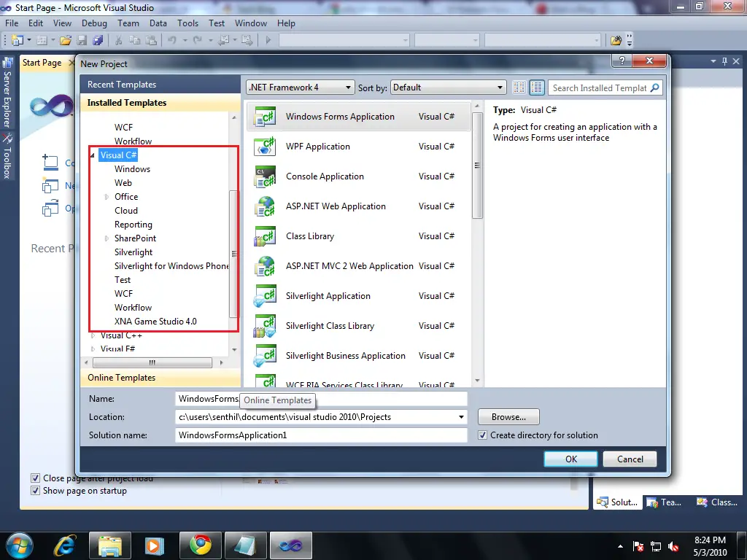Image resolution: width=747 pixels, height=560 pixels.
Task: Expand the Visual C++ tree node
Action: pos(93,335)
